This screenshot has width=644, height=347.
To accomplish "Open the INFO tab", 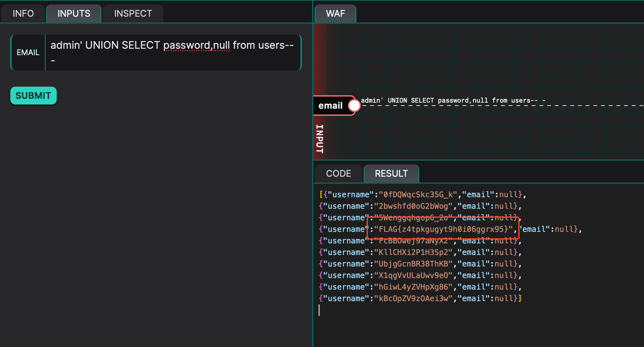I will (23, 13).
